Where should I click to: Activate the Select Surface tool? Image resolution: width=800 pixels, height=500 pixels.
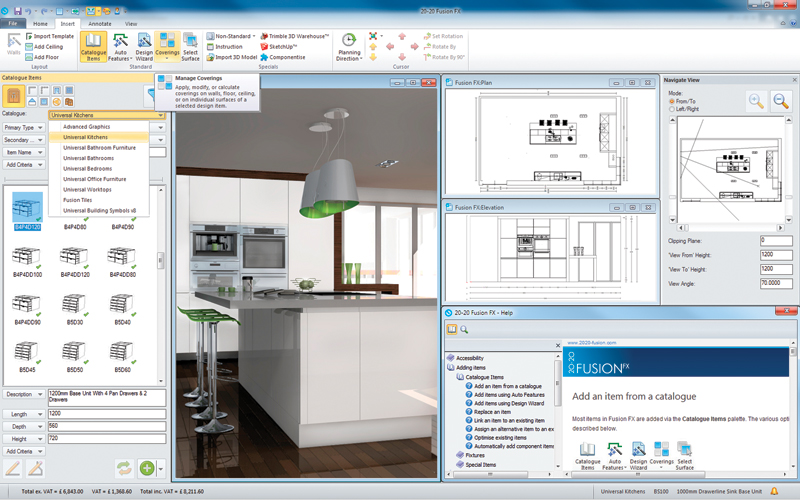(190, 47)
